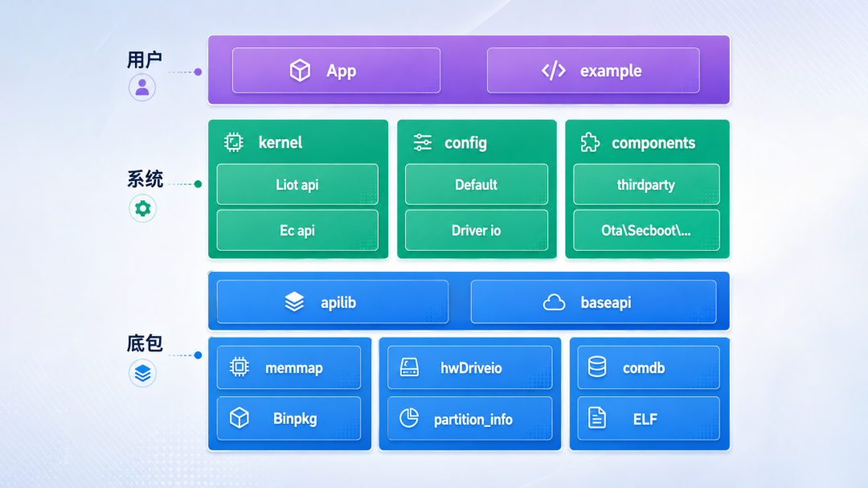Select the Ota\Secboot\... block
This screenshot has width=868, height=488.
(646, 230)
